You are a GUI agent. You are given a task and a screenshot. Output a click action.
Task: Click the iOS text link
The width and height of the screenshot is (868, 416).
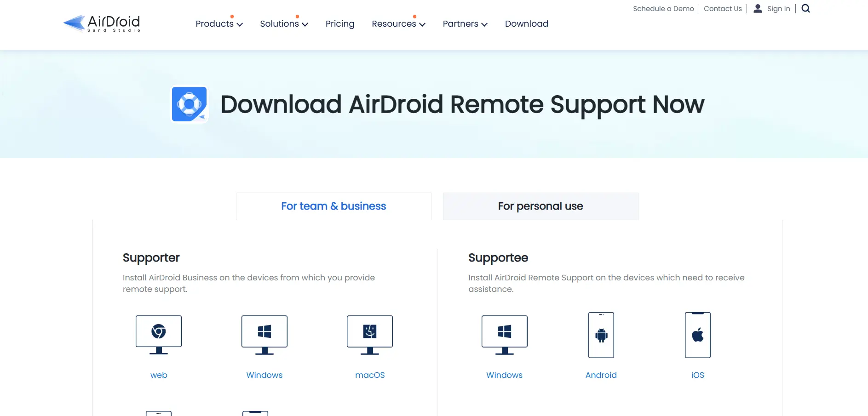(x=698, y=375)
